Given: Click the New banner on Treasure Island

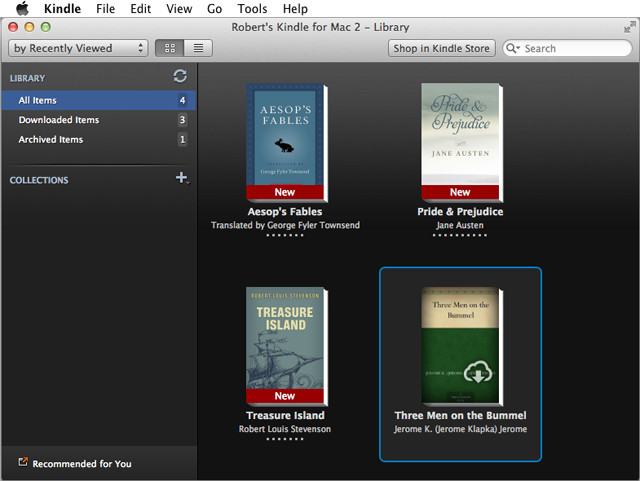Looking at the screenshot, I should pos(285,396).
